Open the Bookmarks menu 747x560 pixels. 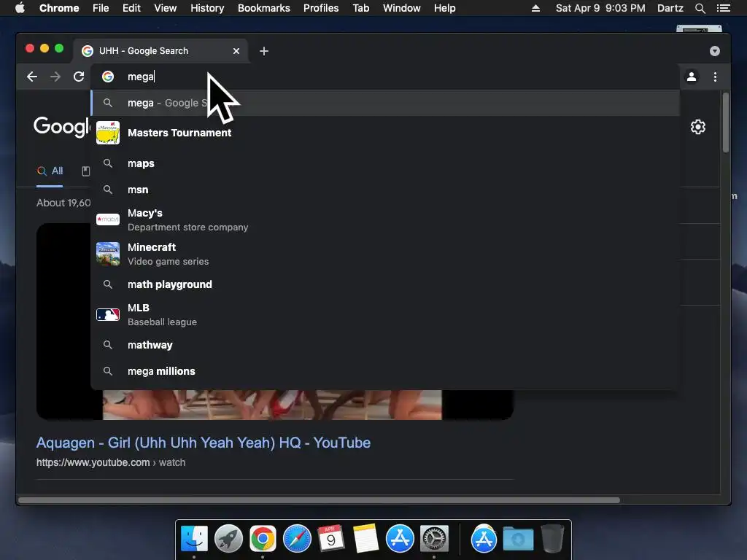point(264,8)
